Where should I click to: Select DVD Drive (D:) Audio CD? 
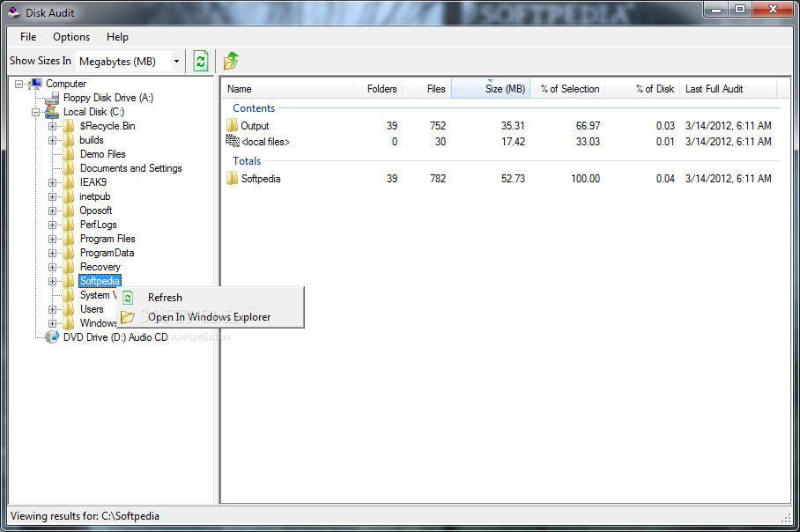[115, 337]
